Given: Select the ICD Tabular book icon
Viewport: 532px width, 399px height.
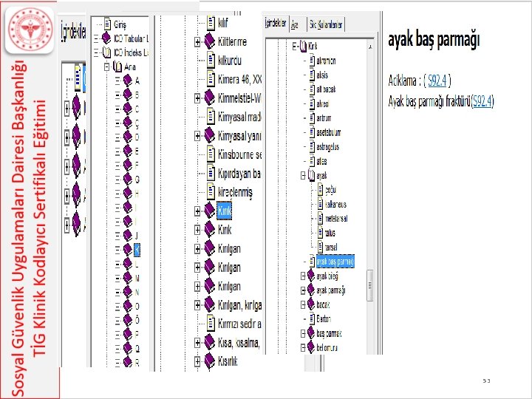Looking at the screenshot, I should point(106,38).
